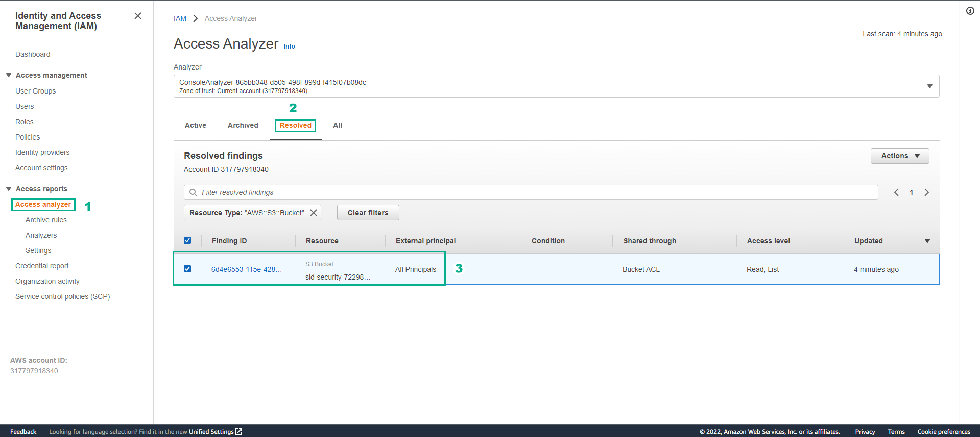Click the AWS account ID 317797918340 text
The image size is (980, 437).
[x=34, y=371]
